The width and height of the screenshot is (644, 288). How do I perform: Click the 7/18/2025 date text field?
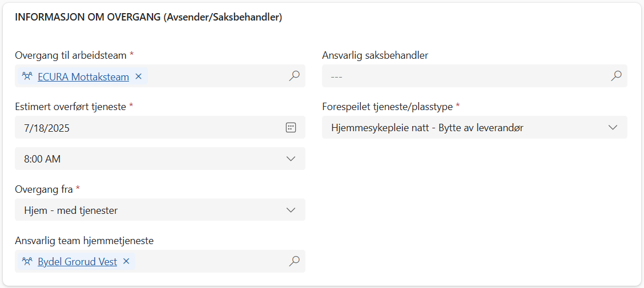(143, 128)
